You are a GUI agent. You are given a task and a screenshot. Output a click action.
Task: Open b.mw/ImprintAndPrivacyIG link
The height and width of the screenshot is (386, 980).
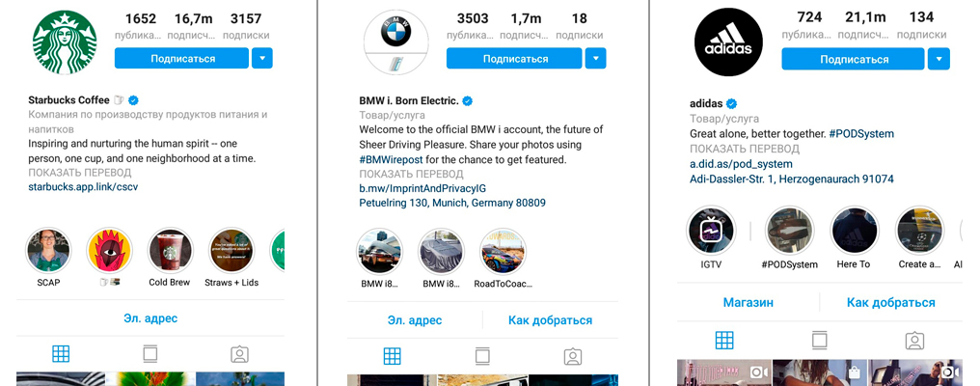click(422, 188)
